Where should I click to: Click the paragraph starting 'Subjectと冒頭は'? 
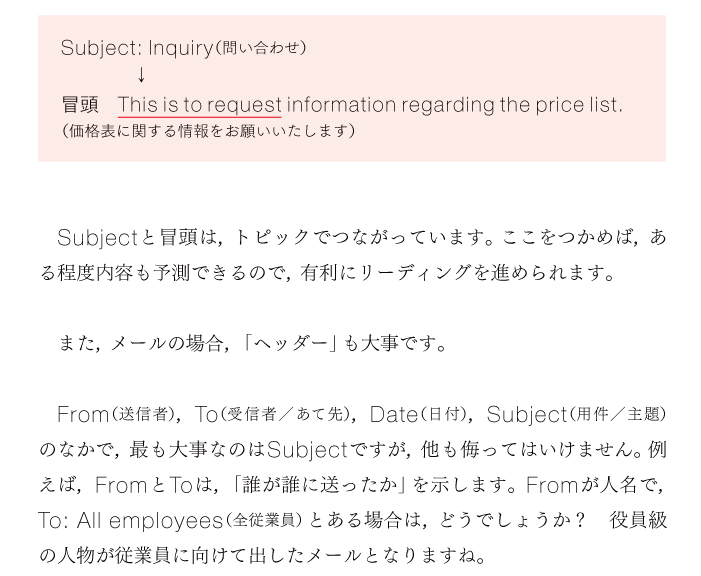(353, 254)
